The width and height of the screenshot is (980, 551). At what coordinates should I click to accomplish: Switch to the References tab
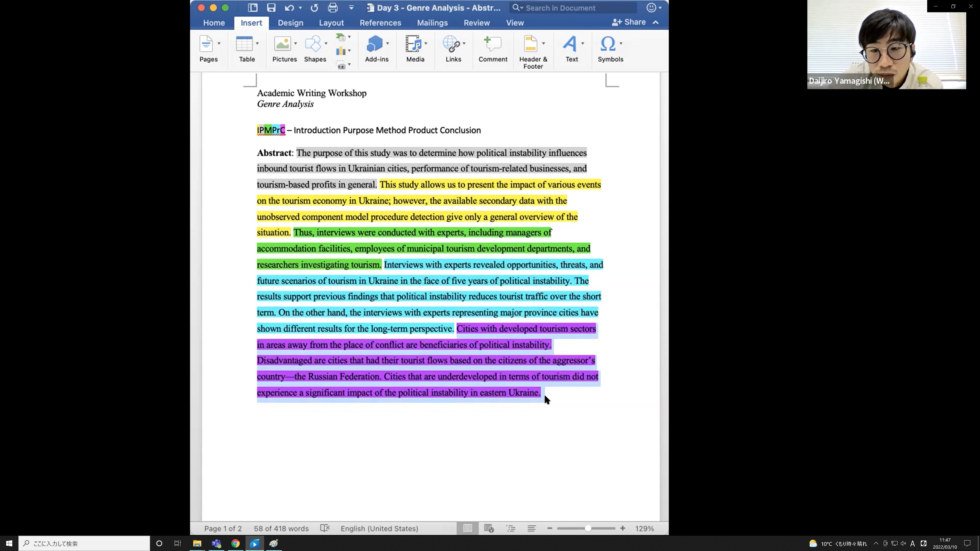click(x=380, y=23)
